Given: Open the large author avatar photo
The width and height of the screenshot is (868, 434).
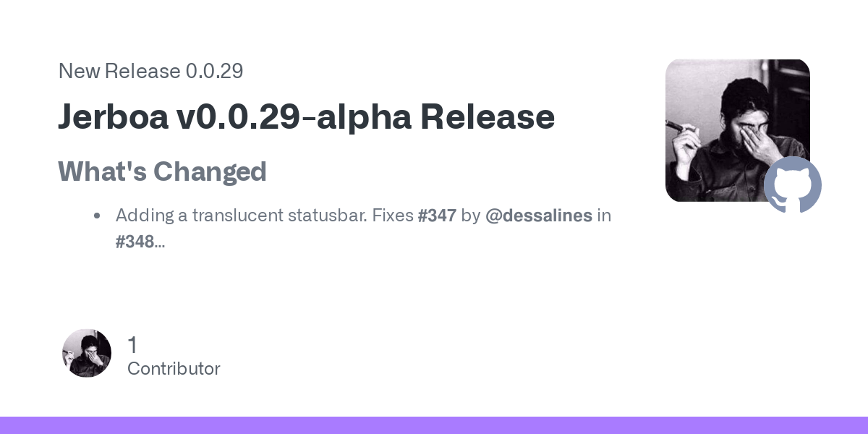Looking at the screenshot, I should (x=738, y=130).
